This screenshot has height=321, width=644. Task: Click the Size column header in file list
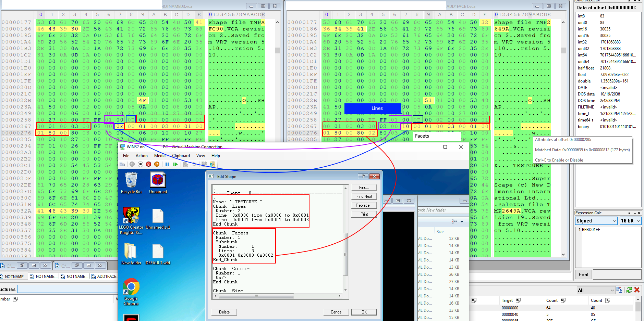point(440,232)
